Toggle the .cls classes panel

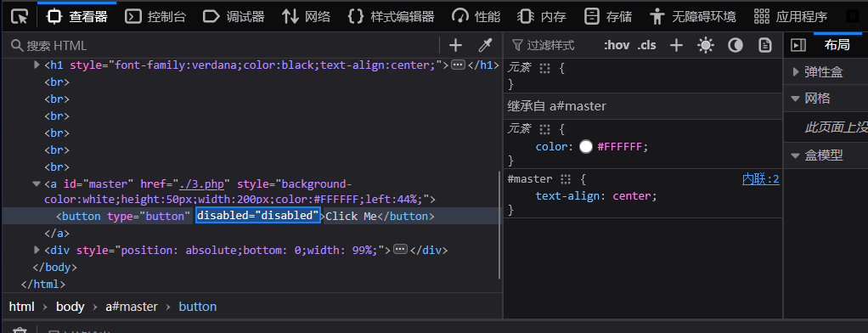646,45
